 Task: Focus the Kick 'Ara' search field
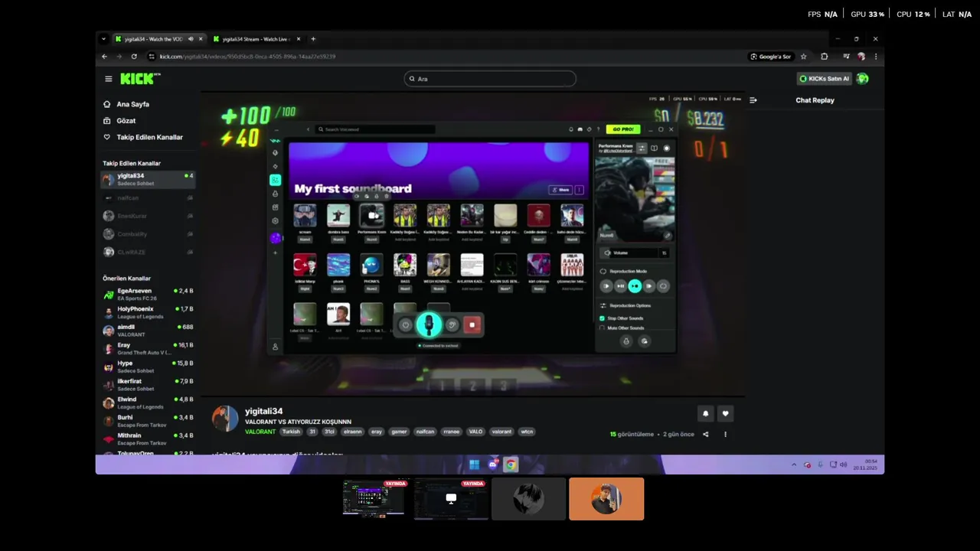tap(490, 79)
